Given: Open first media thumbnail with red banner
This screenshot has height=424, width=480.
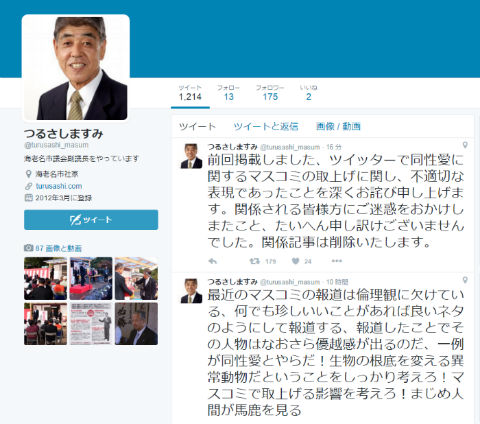Looking at the screenshot, I should tap(45, 278).
